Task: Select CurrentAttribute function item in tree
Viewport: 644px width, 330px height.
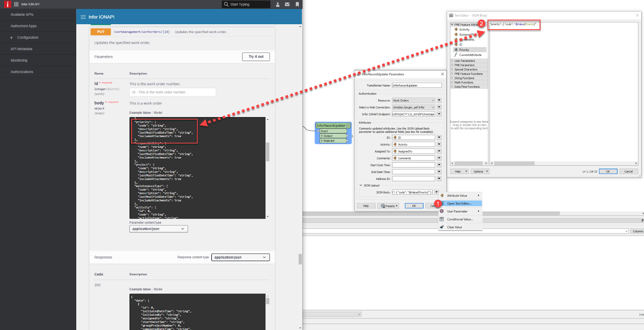Action: pos(469,55)
